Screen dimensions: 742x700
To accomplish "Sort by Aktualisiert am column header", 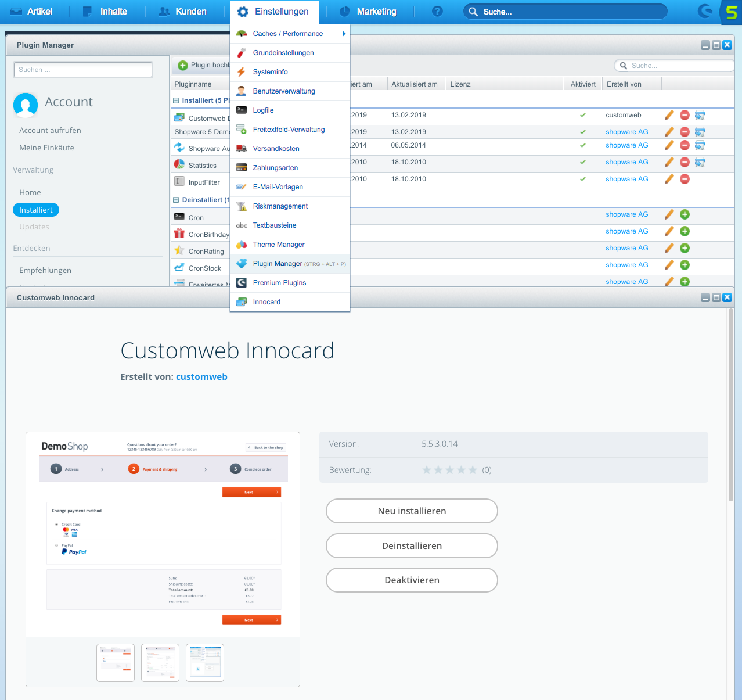I will (x=416, y=84).
